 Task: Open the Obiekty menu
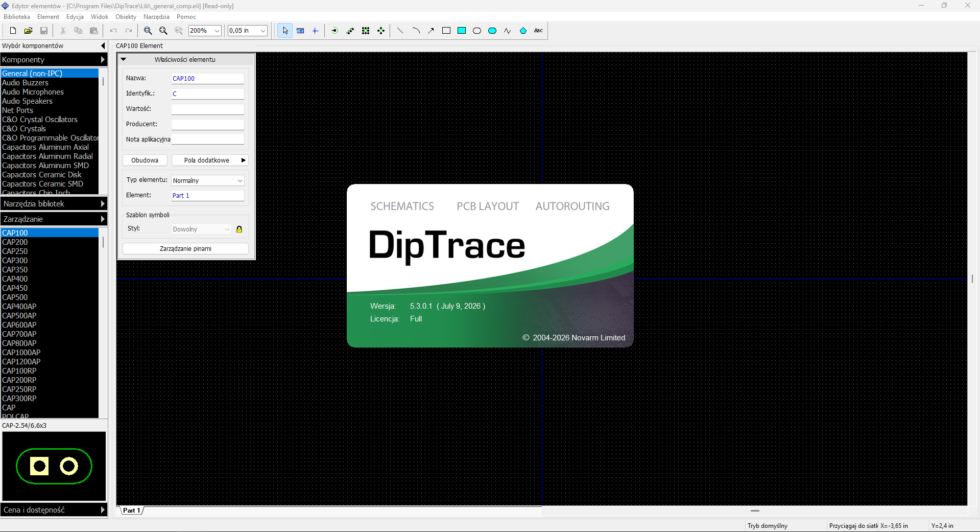pyautogui.click(x=126, y=17)
